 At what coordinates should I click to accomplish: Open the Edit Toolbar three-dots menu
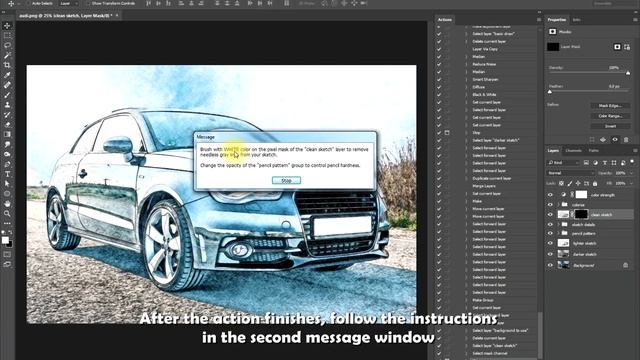(7, 223)
